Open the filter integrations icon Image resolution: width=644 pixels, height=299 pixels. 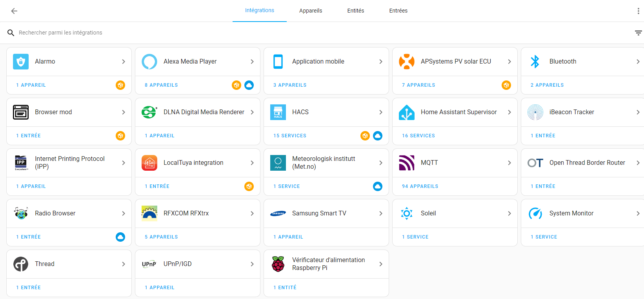tap(638, 33)
